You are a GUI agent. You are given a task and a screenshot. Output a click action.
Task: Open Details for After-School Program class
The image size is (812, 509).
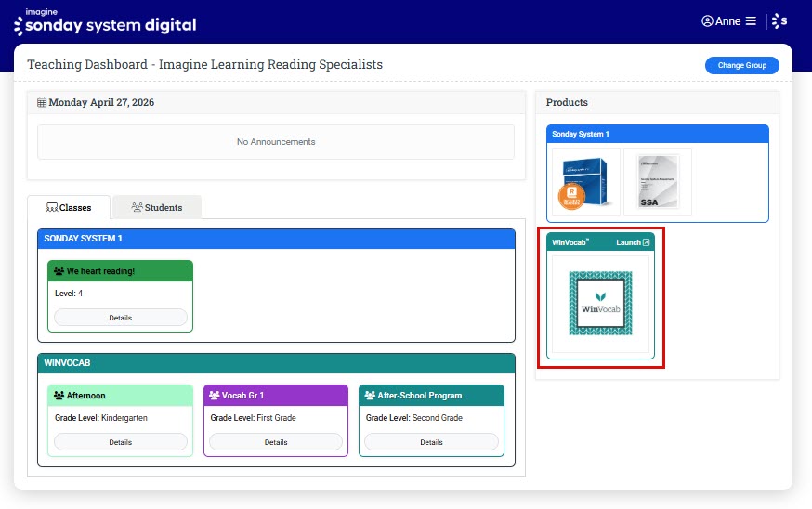pyautogui.click(x=431, y=442)
